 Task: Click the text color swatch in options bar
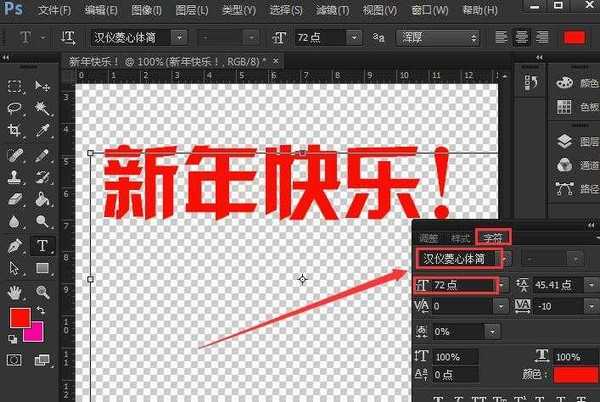pyautogui.click(x=574, y=37)
